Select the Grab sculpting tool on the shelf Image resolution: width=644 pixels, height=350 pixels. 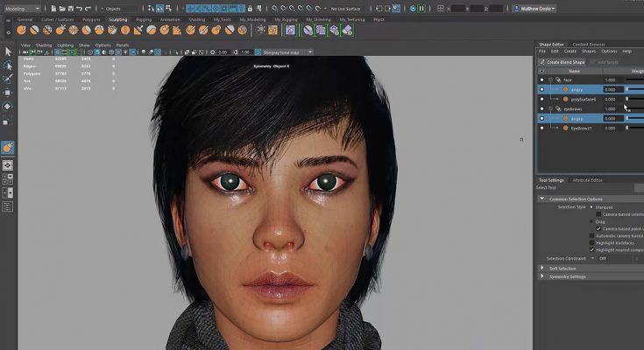(x=60, y=30)
